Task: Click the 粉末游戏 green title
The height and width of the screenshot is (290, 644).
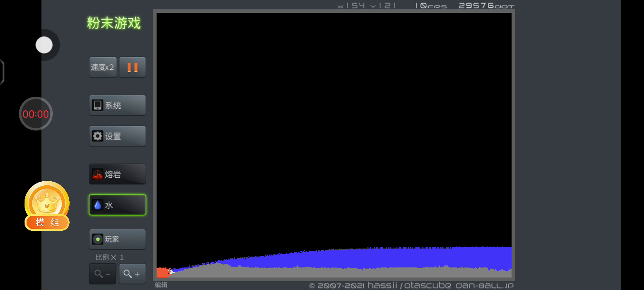Action: pyautogui.click(x=114, y=23)
